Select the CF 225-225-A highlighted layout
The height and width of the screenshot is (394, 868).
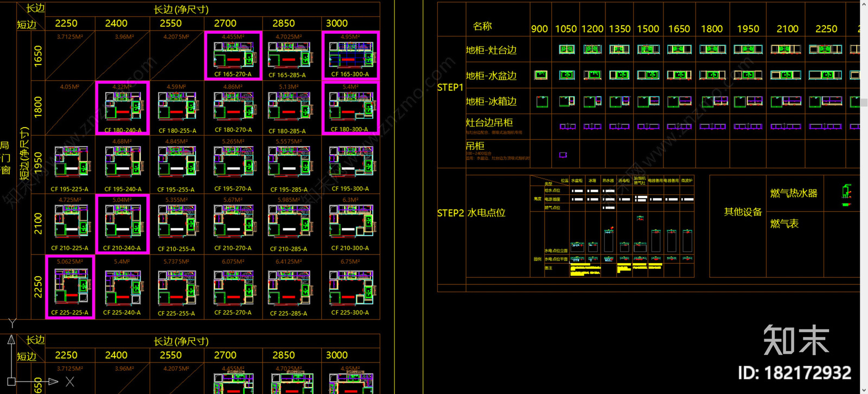point(70,287)
